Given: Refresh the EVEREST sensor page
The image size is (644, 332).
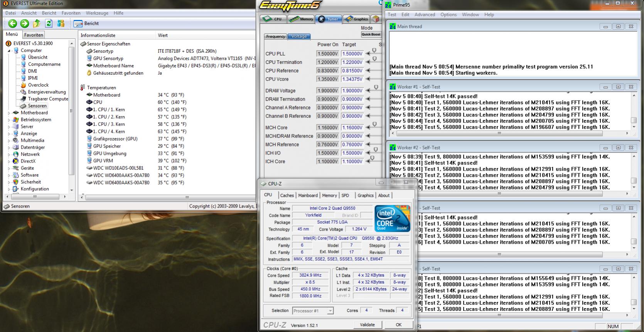Looking at the screenshot, I should coord(49,23).
